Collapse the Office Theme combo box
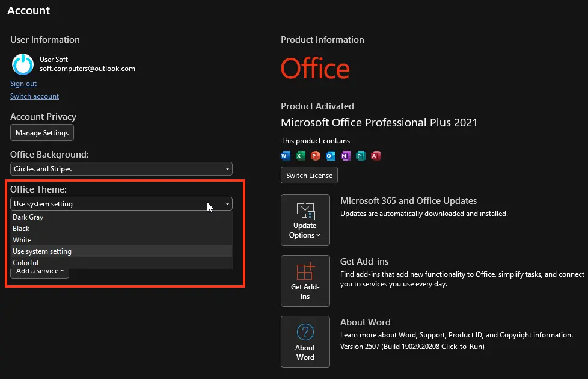 point(121,204)
